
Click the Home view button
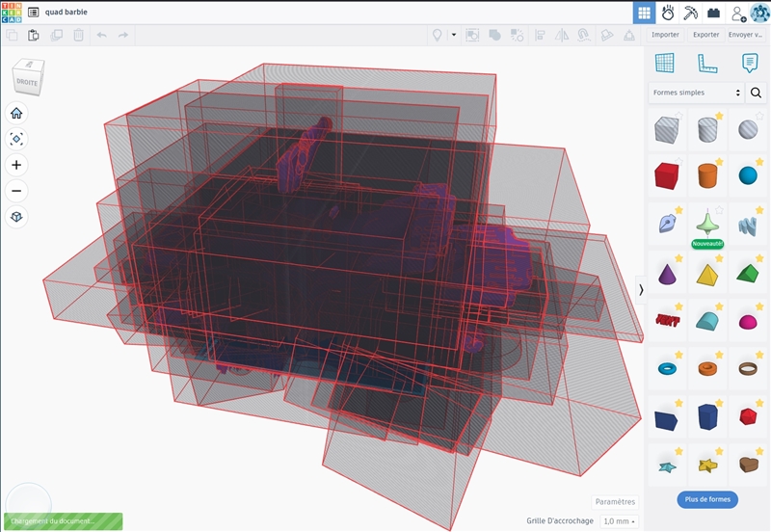(16, 113)
